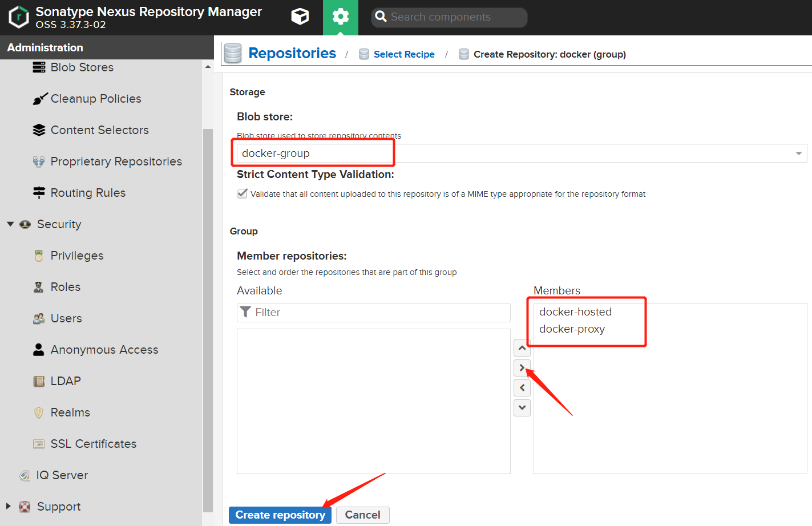The image size is (812, 526).
Task: Select Anonymous Access item
Action: (x=104, y=350)
